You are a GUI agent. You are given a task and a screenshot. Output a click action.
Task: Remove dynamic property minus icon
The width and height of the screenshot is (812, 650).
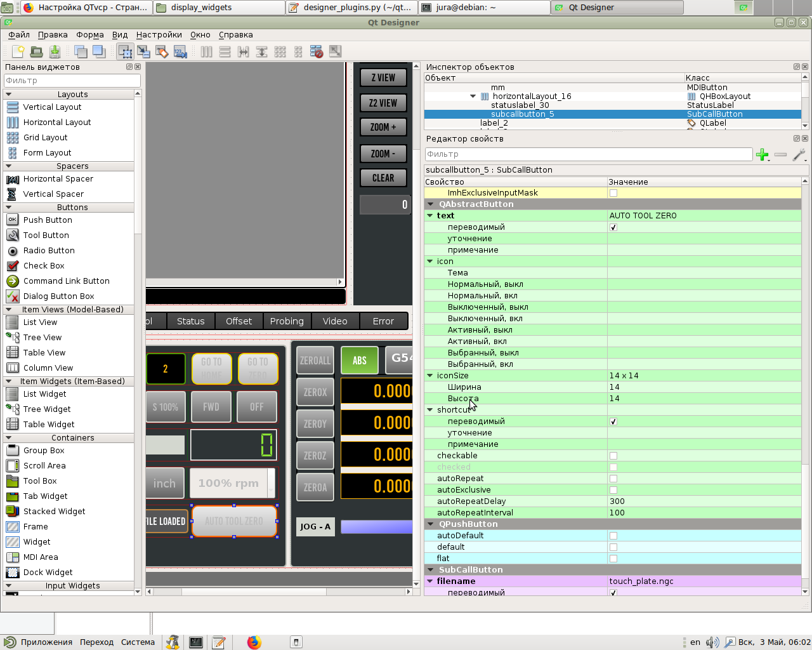click(x=780, y=154)
